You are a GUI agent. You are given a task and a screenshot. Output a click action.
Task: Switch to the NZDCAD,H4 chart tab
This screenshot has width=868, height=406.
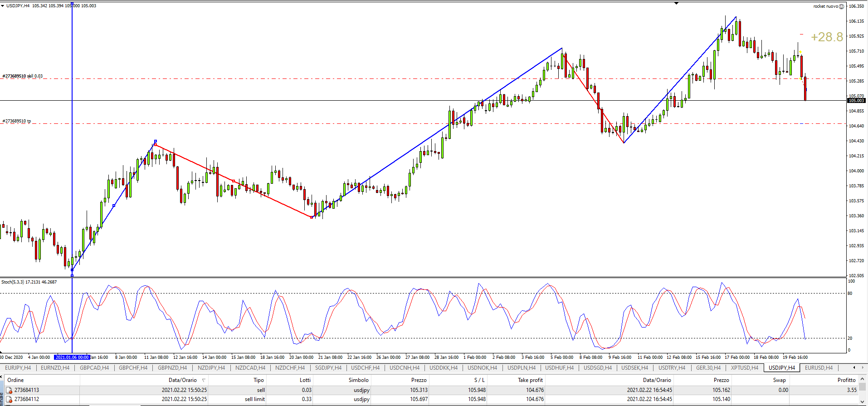click(x=250, y=368)
